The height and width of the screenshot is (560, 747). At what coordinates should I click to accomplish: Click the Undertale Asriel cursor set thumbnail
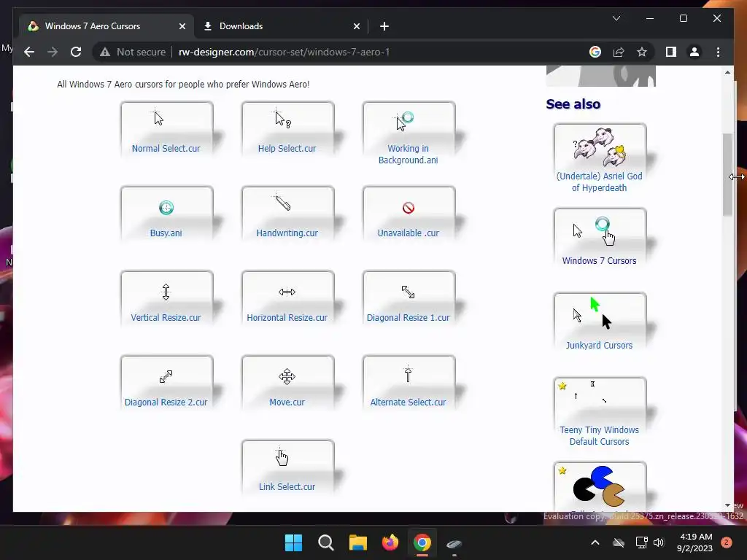click(600, 146)
